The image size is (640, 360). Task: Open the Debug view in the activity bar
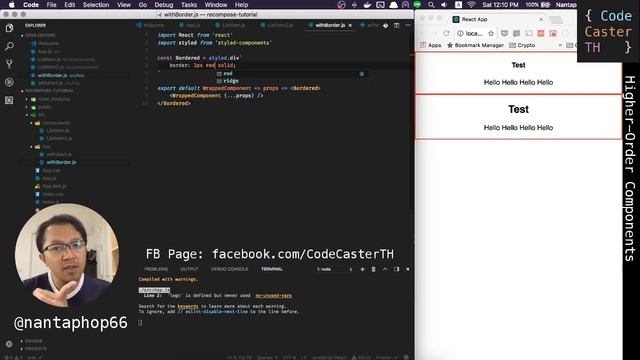(9, 82)
